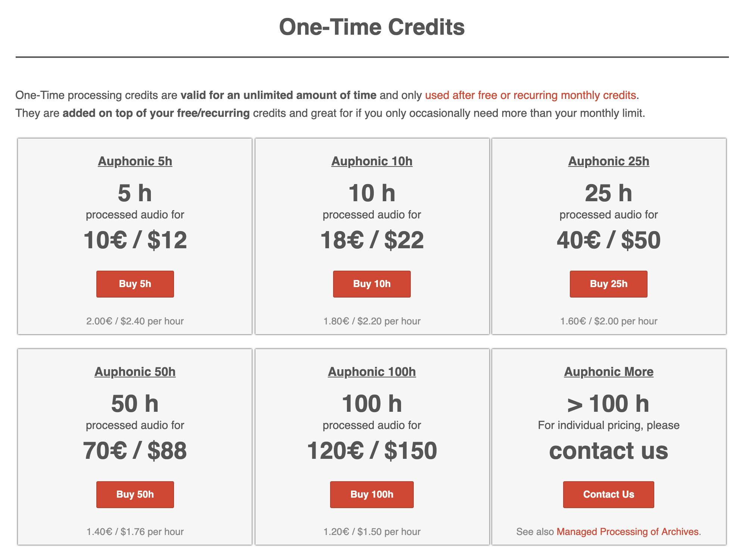The width and height of the screenshot is (745, 560).
Task: Open the Auphonic 5h title link
Action: [x=135, y=161]
